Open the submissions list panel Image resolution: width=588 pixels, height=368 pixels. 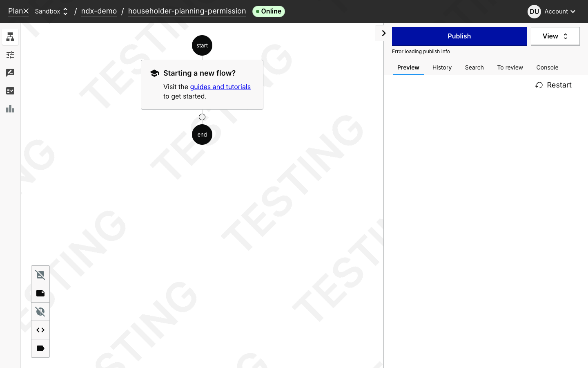point(10,91)
